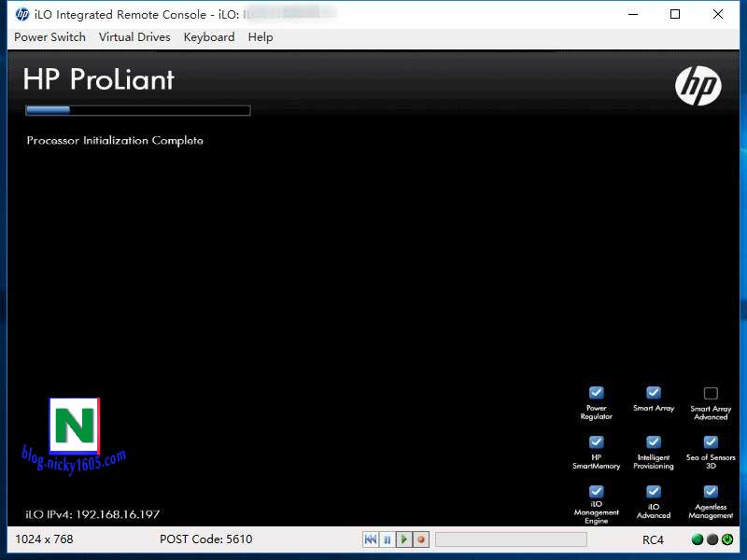Close the iLO Remote Console window
The height and width of the screenshot is (560, 747).
pos(718,14)
